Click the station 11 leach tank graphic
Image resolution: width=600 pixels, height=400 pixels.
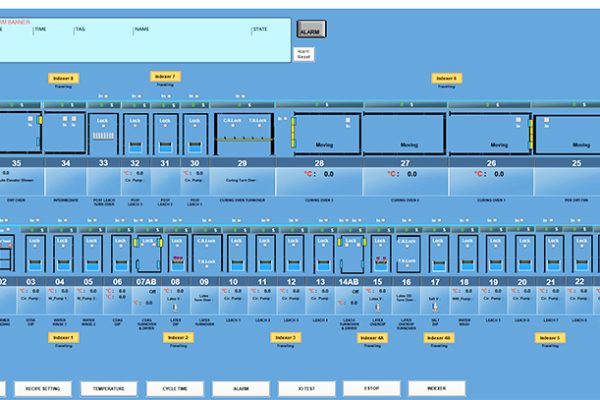tap(265, 254)
